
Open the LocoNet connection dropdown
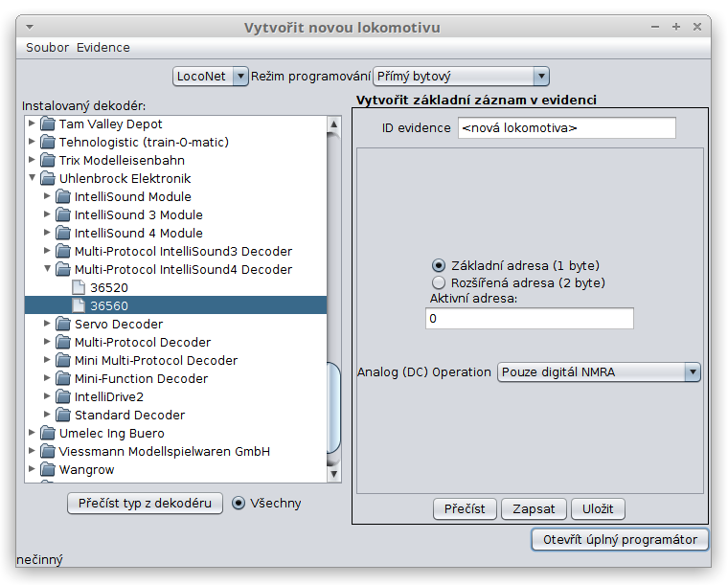pos(211,76)
